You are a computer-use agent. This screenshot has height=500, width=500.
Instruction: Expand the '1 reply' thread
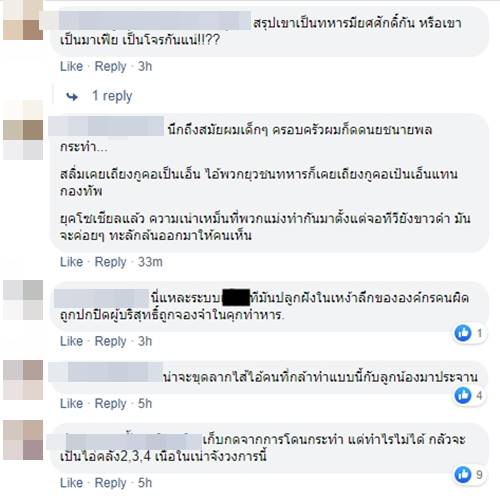pyautogui.click(x=112, y=96)
